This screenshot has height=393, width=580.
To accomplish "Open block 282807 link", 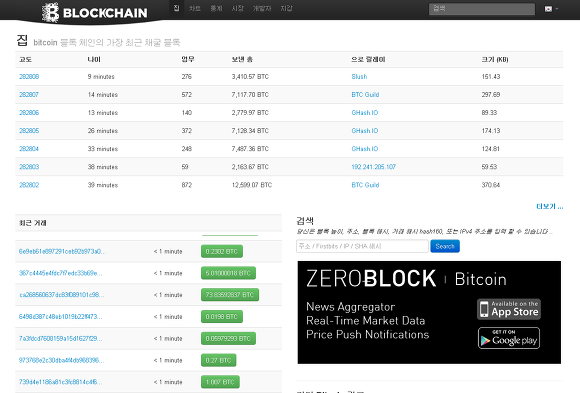I will [x=29, y=95].
